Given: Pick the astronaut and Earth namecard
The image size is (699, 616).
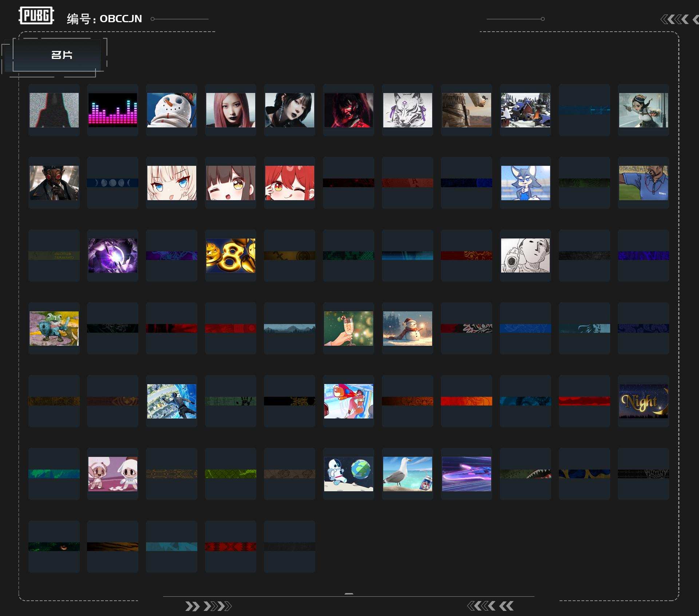Looking at the screenshot, I should coord(348,474).
